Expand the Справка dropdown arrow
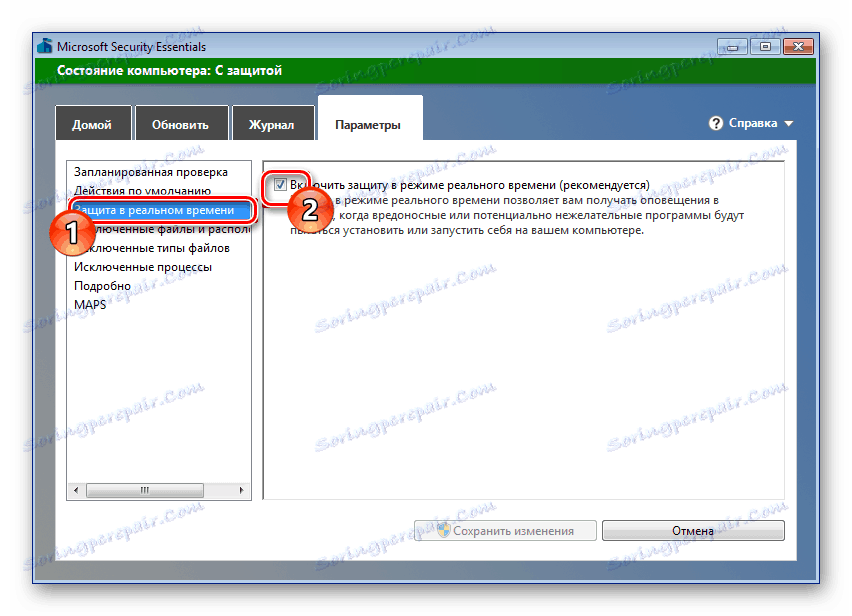This screenshot has height=616, width=852. pyautogui.click(x=789, y=124)
